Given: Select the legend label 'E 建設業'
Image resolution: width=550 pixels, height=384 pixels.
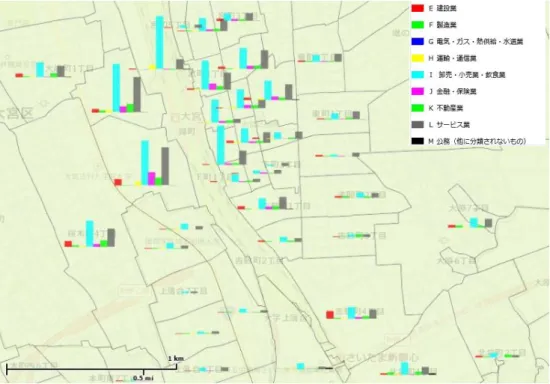Looking at the screenshot, I should point(442,8).
